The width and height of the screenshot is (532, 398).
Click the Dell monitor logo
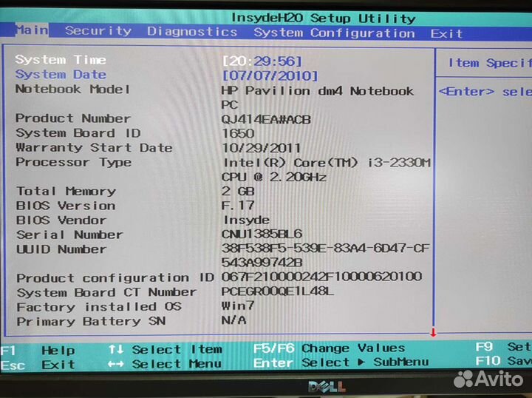[x=327, y=386]
